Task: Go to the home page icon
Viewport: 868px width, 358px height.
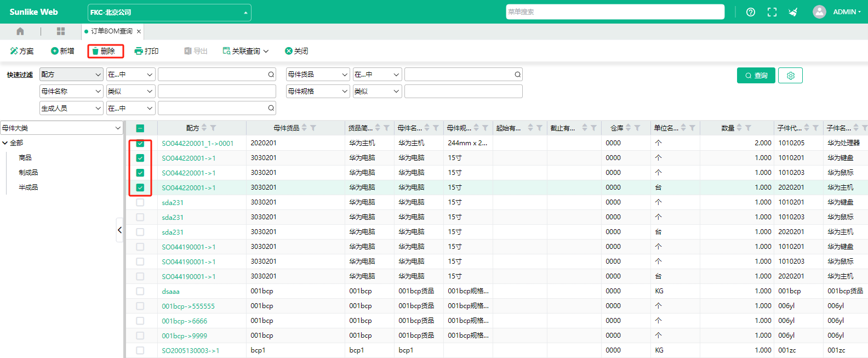Action: coord(20,31)
